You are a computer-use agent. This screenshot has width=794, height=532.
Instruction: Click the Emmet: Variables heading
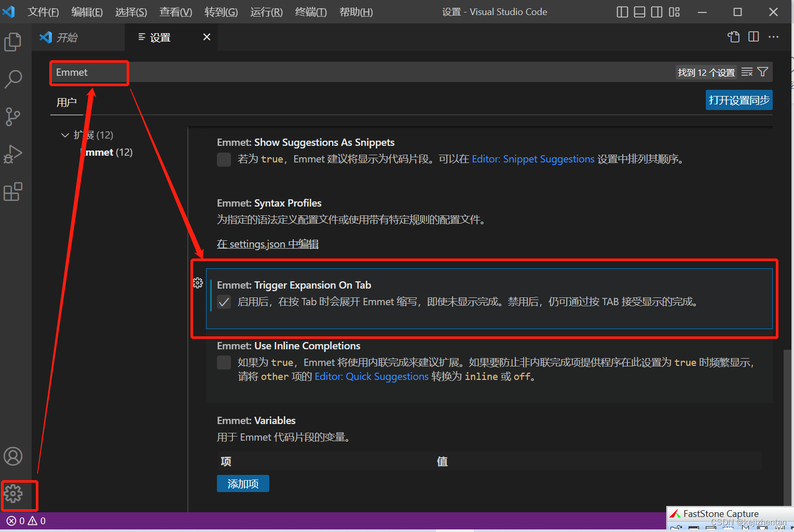coord(256,420)
